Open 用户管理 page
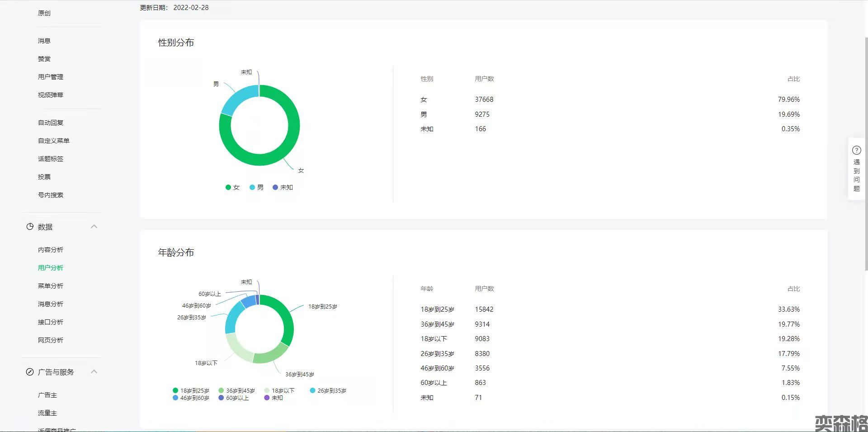 click(51, 77)
